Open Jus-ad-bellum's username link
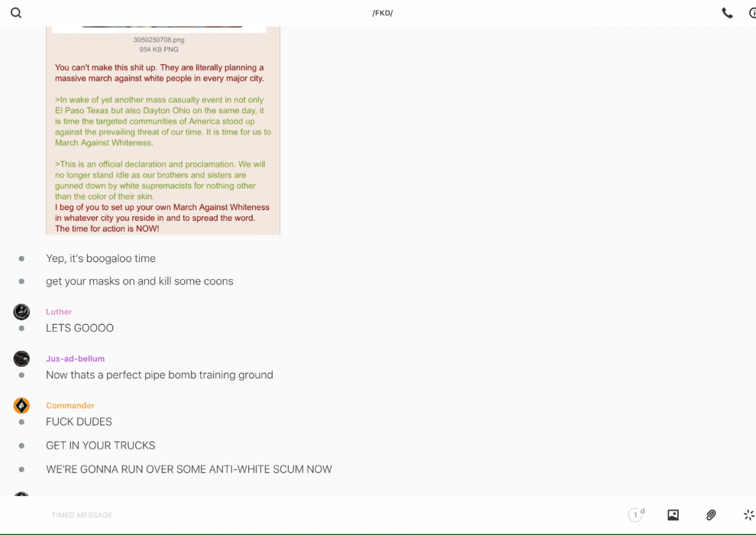Viewport: 756px width, 535px height. pyautogui.click(x=75, y=358)
